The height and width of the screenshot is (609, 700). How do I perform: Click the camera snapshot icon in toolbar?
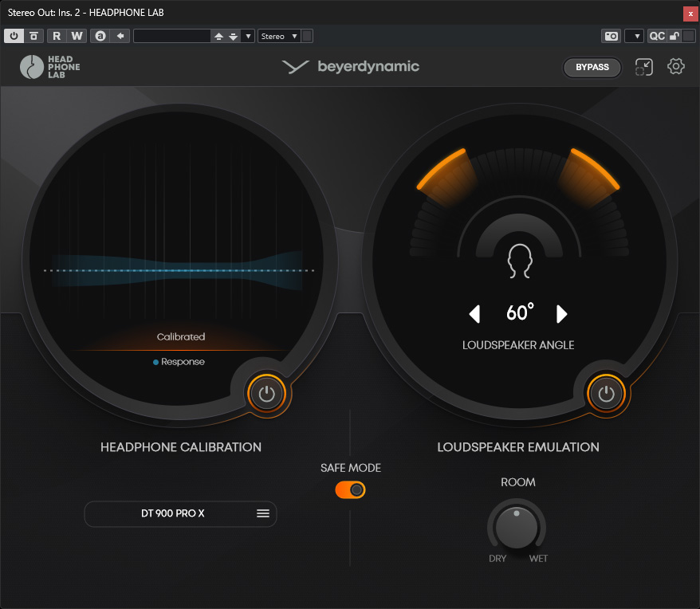(x=611, y=36)
